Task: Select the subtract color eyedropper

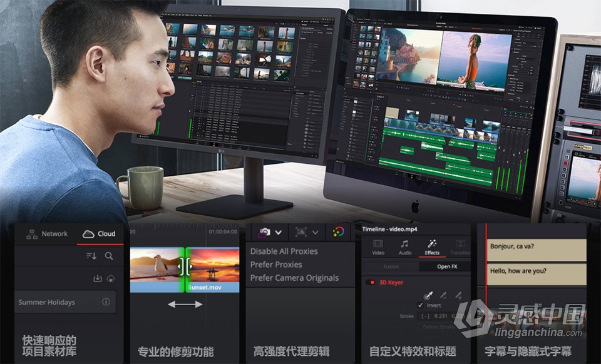Action: click(444, 295)
